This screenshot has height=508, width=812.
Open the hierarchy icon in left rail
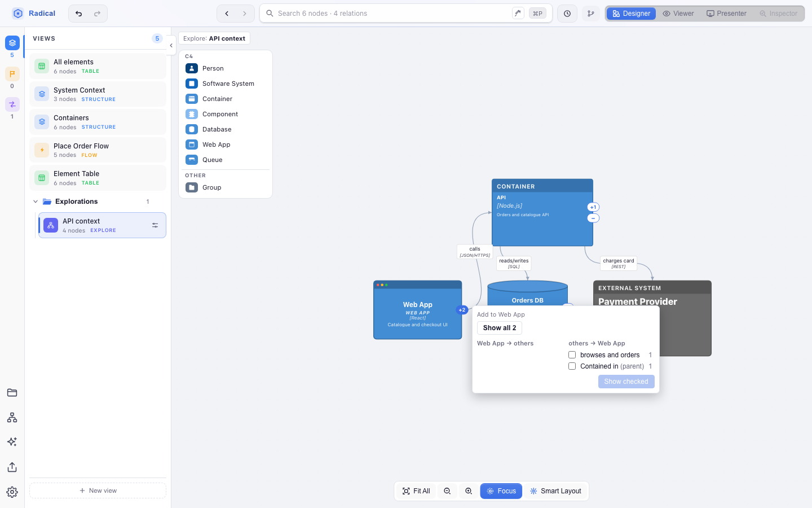[12, 418]
